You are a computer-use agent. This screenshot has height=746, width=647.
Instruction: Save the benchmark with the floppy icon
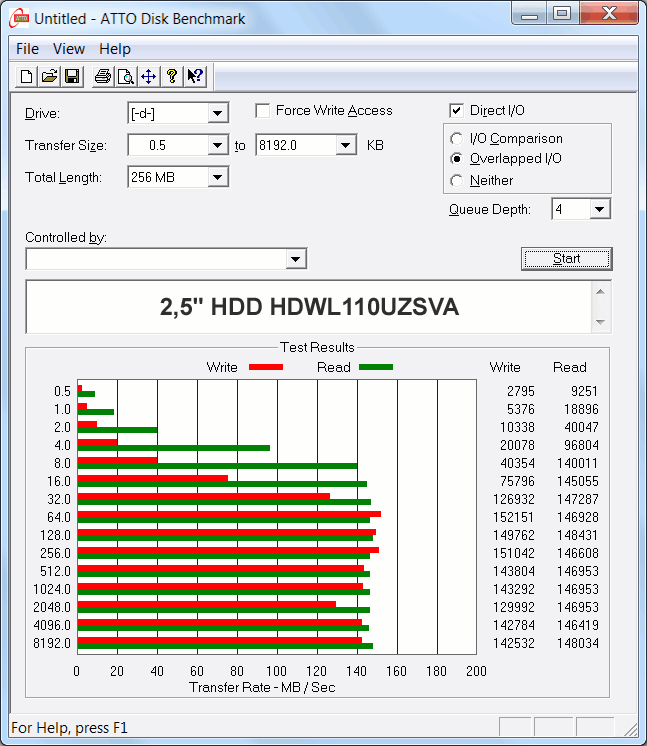[x=72, y=76]
